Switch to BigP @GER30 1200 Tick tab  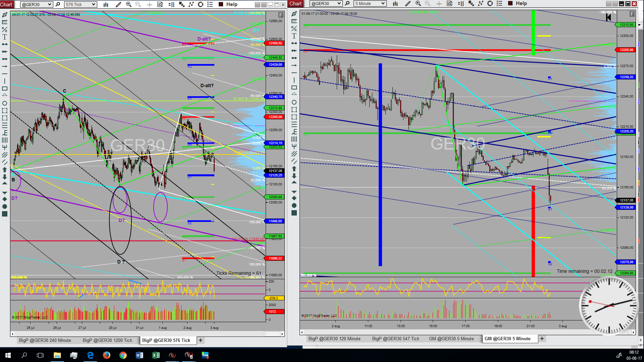click(107, 340)
